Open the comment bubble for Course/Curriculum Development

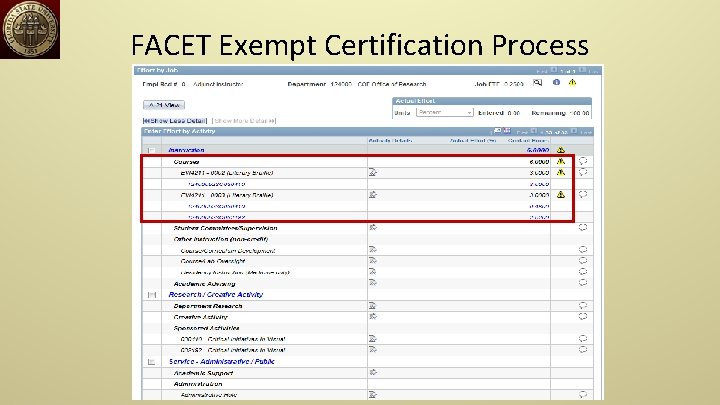pyautogui.click(x=583, y=249)
